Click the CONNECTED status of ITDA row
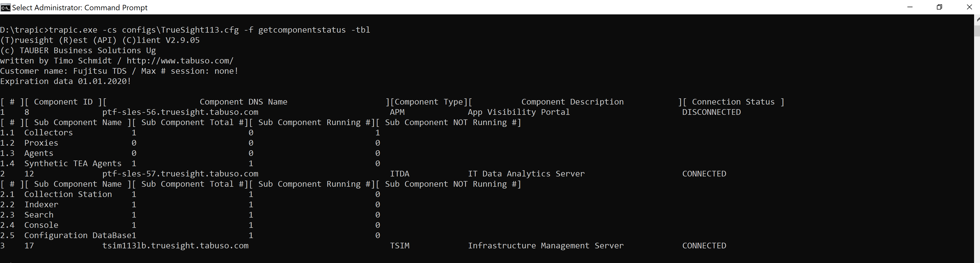The width and height of the screenshot is (980, 263). click(704, 174)
